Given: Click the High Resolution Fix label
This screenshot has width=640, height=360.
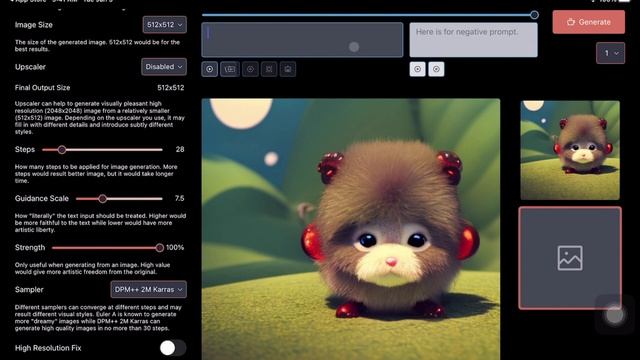Looking at the screenshot, I should (48, 348).
